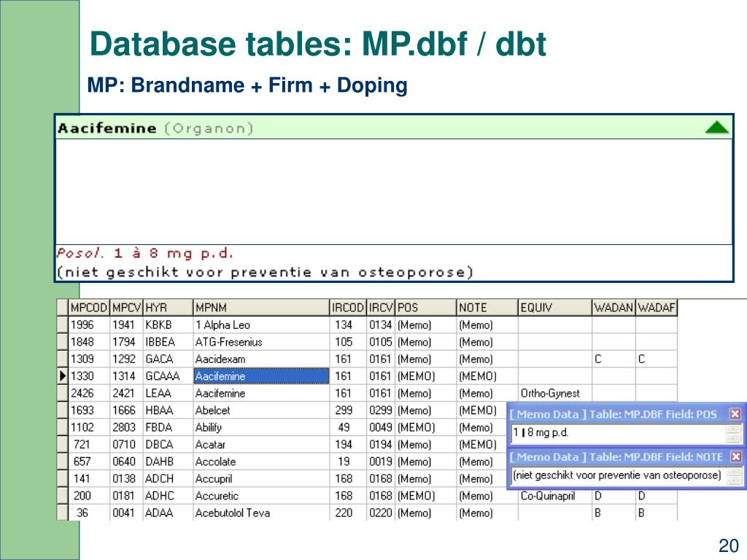Select the 'Acebutolol Teva' name cell
Viewport: 747px width, 560px height.
coord(262,513)
